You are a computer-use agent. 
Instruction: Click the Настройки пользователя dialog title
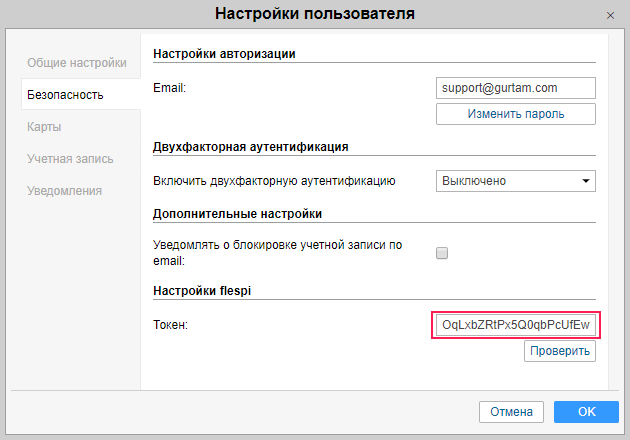[315, 14]
